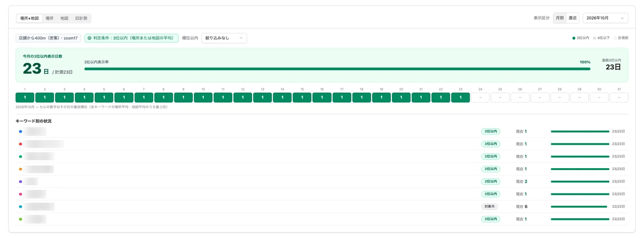Click the blue keyword dot
The width and height of the screenshot is (644, 238).
20,131
